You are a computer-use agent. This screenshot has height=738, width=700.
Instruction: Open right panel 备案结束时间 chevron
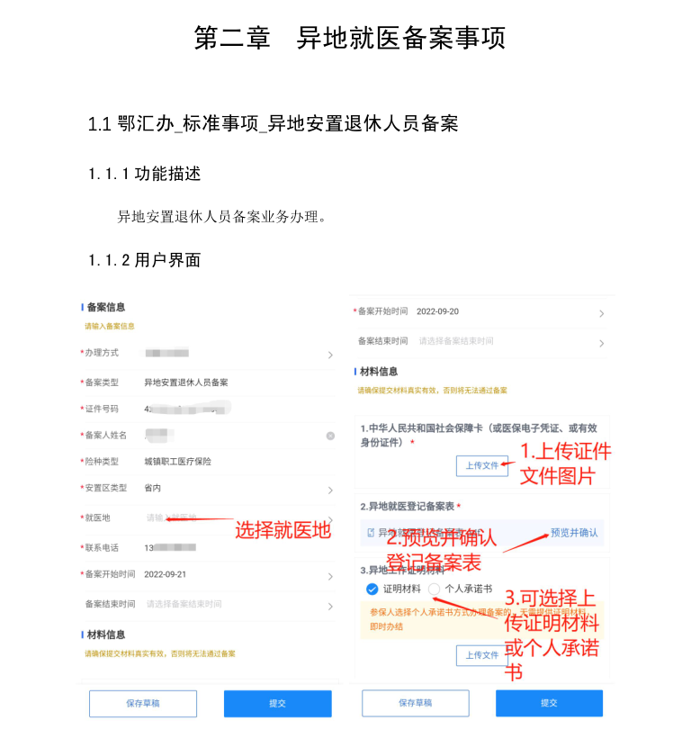(x=602, y=343)
